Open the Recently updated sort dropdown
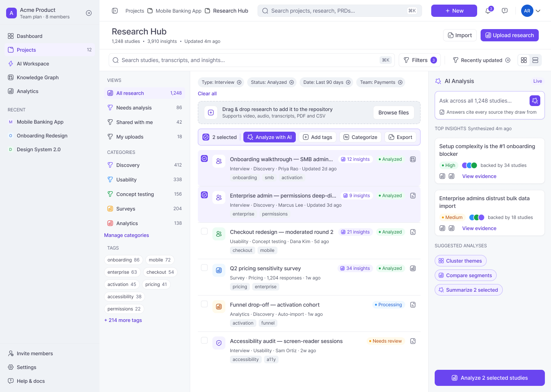The height and width of the screenshot is (392, 551). (x=482, y=60)
